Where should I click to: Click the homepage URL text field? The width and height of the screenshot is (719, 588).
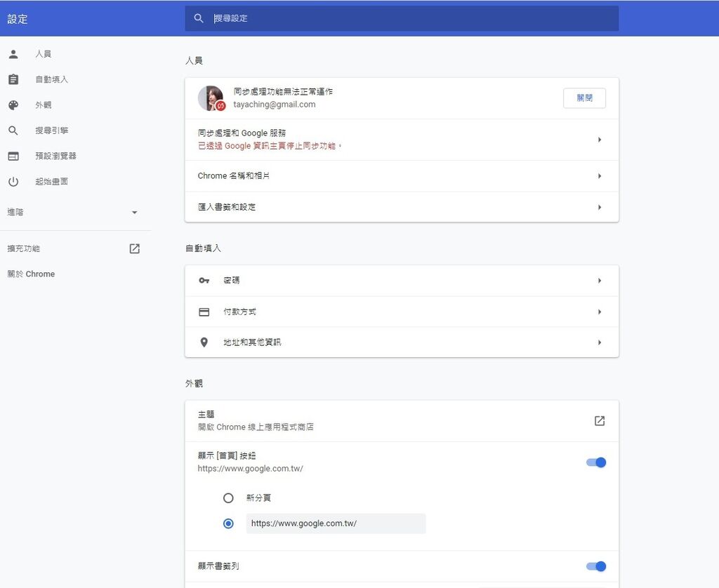tap(336, 523)
